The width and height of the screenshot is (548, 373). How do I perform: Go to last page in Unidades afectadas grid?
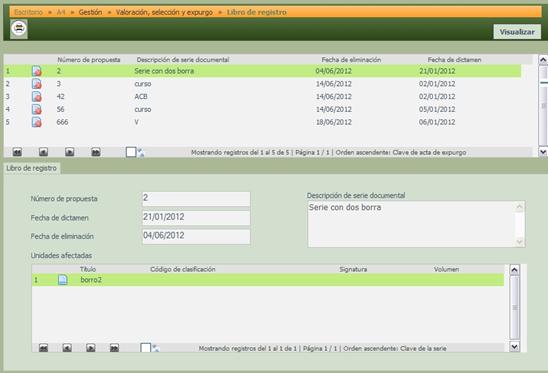click(x=114, y=348)
